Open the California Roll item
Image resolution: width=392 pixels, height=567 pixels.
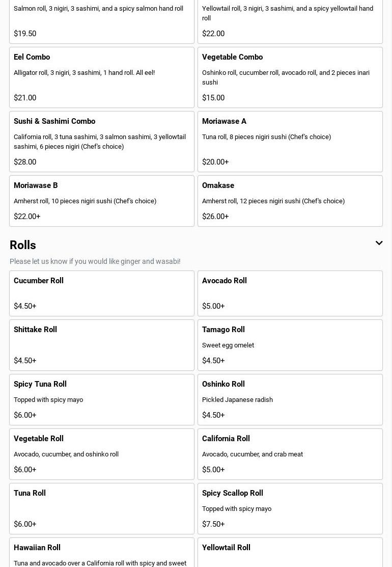tap(290, 454)
